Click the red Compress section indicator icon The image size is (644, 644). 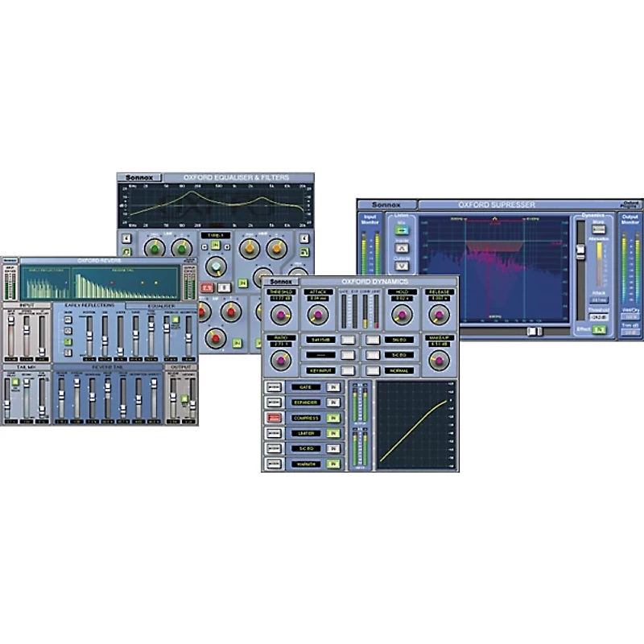[x=274, y=417]
